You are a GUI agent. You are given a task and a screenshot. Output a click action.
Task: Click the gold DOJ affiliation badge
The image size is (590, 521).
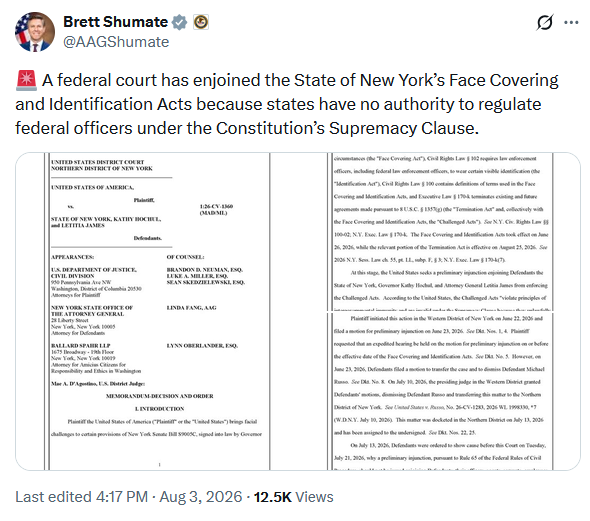coord(201,22)
